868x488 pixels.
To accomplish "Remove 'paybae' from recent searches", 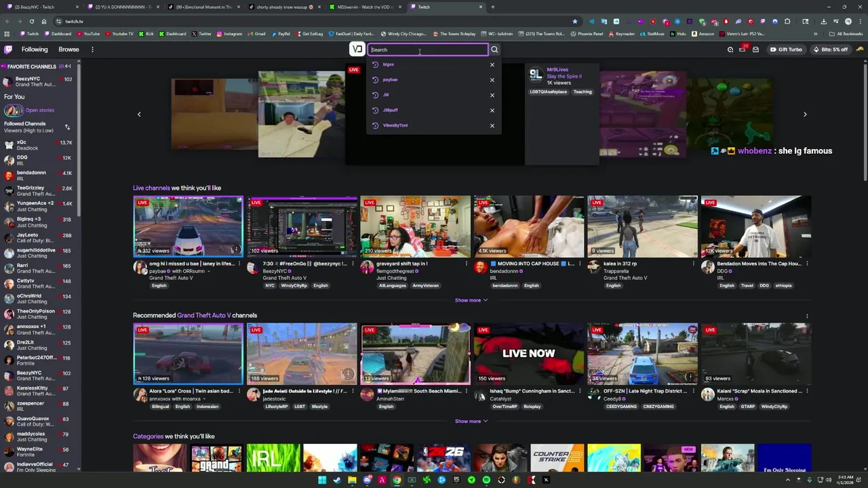I will [492, 80].
